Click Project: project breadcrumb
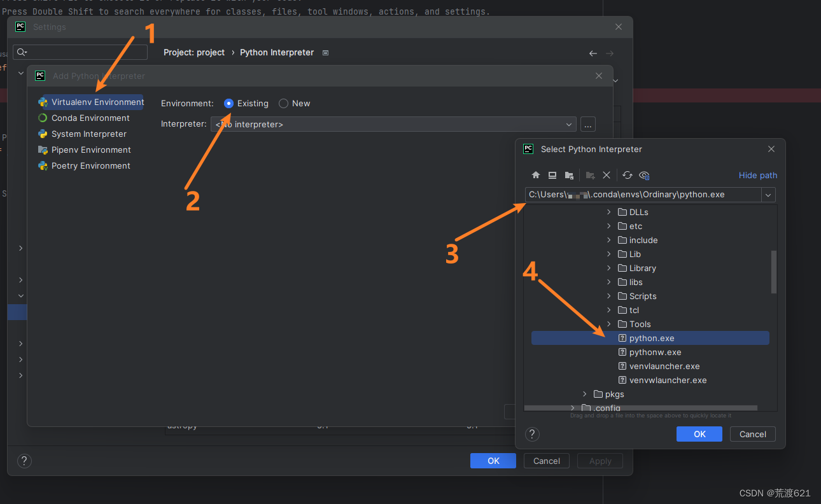Image resolution: width=821 pixels, height=504 pixels. (x=194, y=52)
